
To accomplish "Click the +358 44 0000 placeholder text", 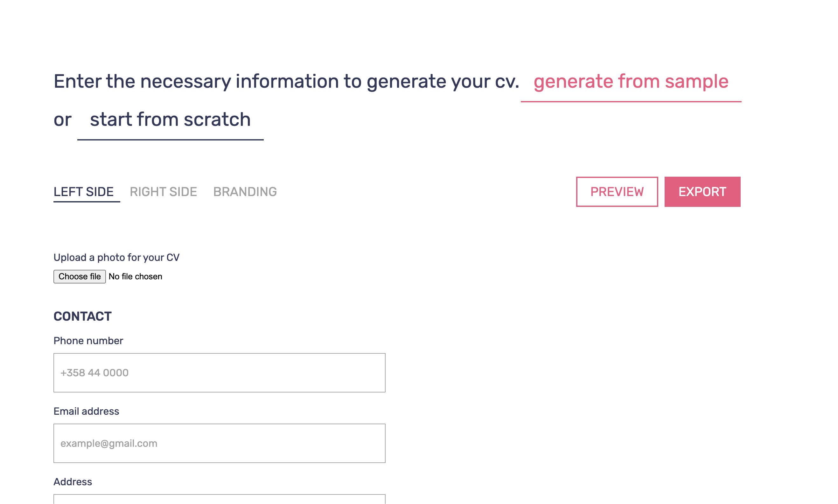I will tap(94, 372).
